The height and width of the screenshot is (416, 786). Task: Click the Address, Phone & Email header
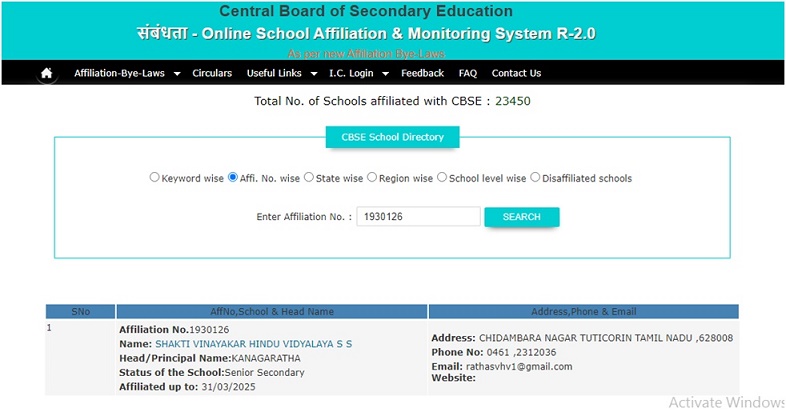pos(583,311)
